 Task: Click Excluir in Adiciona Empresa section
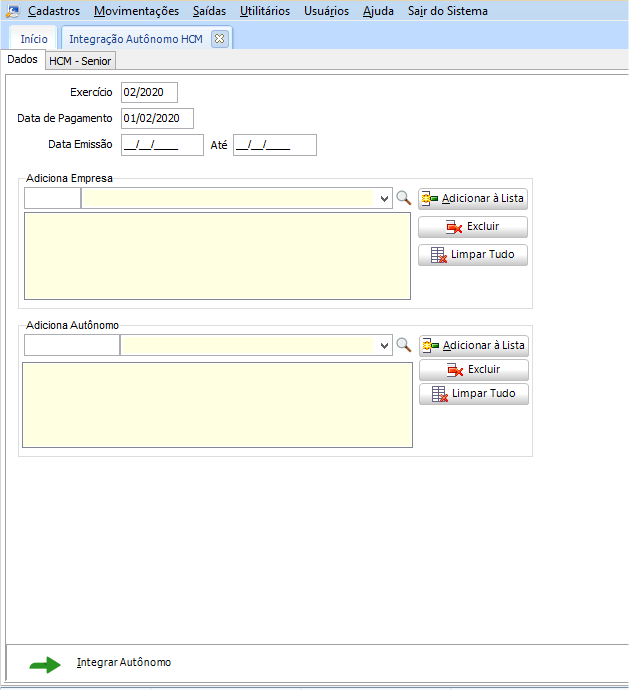point(473,227)
